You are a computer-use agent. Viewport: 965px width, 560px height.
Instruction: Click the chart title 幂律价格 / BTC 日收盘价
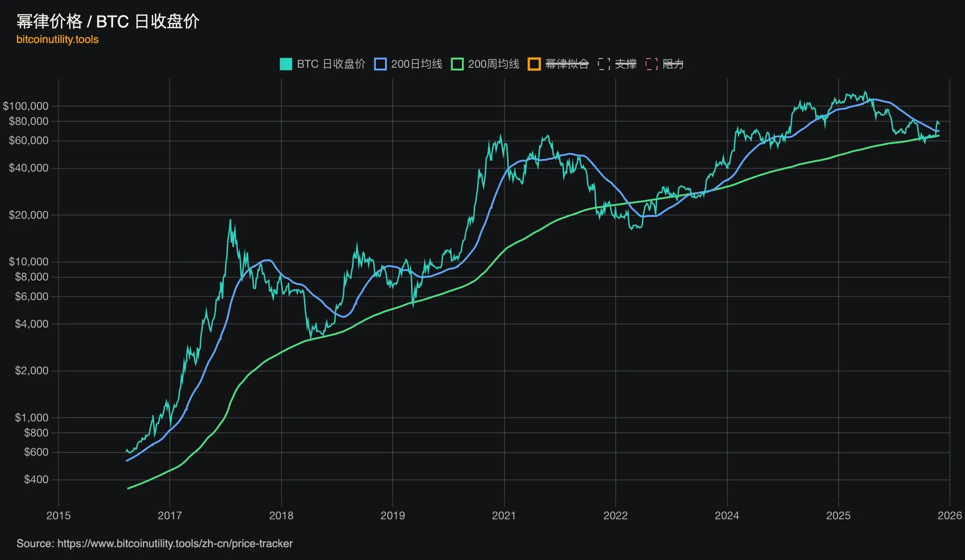108,22
